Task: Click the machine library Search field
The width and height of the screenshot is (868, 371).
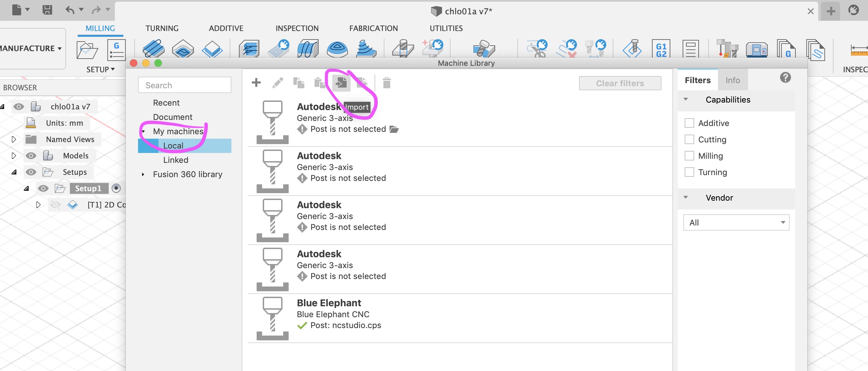Action: click(185, 85)
